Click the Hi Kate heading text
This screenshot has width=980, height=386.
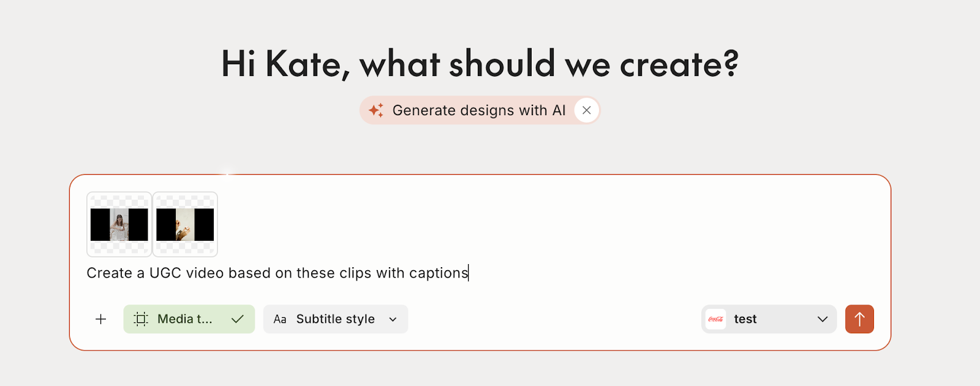point(480,64)
